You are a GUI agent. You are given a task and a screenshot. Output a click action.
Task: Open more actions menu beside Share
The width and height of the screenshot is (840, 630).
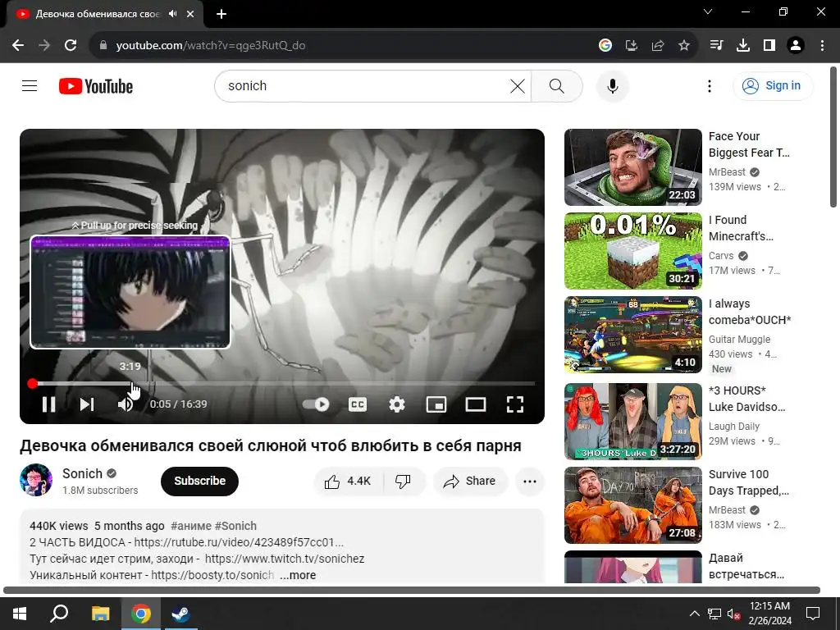click(530, 481)
